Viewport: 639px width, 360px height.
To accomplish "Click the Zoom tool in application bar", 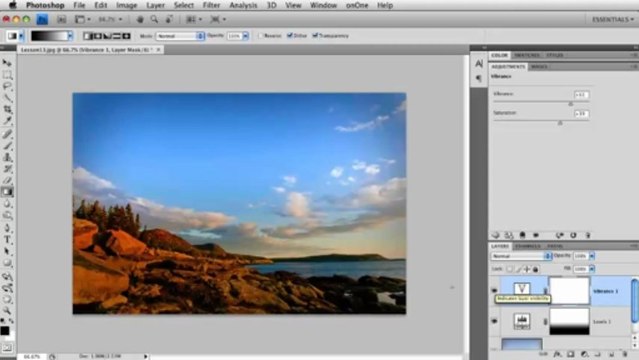I will 154,19.
